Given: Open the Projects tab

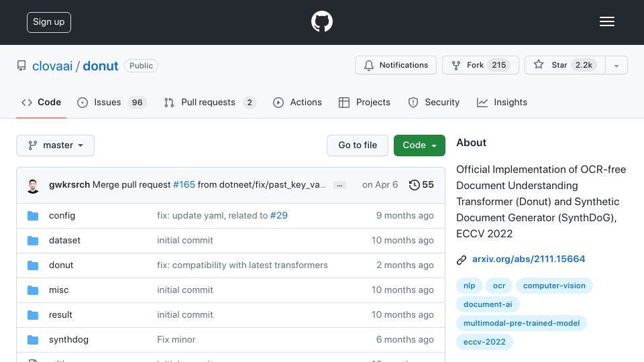Looking at the screenshot, I should [364, 102].
